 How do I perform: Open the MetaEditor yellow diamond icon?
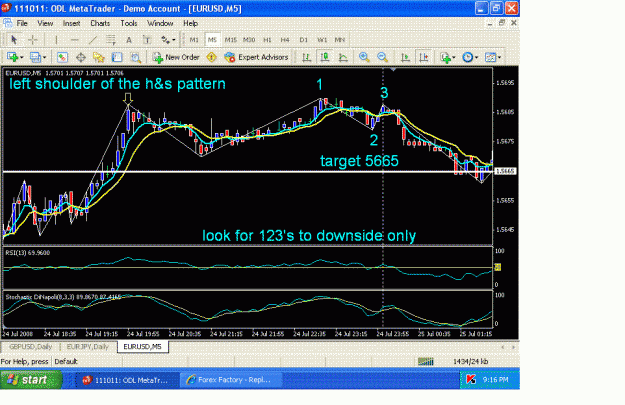(211, 57)
